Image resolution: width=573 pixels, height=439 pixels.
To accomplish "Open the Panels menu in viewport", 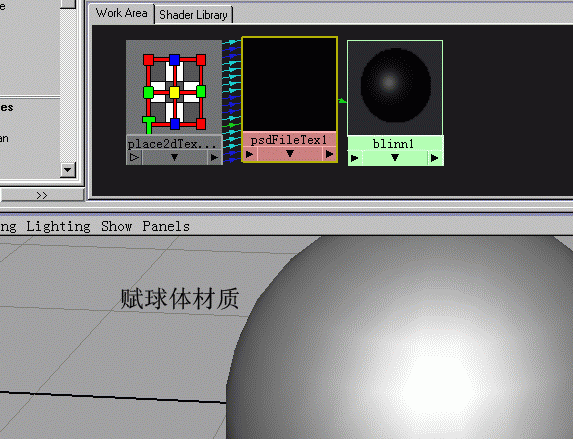I will coord(166,226).
